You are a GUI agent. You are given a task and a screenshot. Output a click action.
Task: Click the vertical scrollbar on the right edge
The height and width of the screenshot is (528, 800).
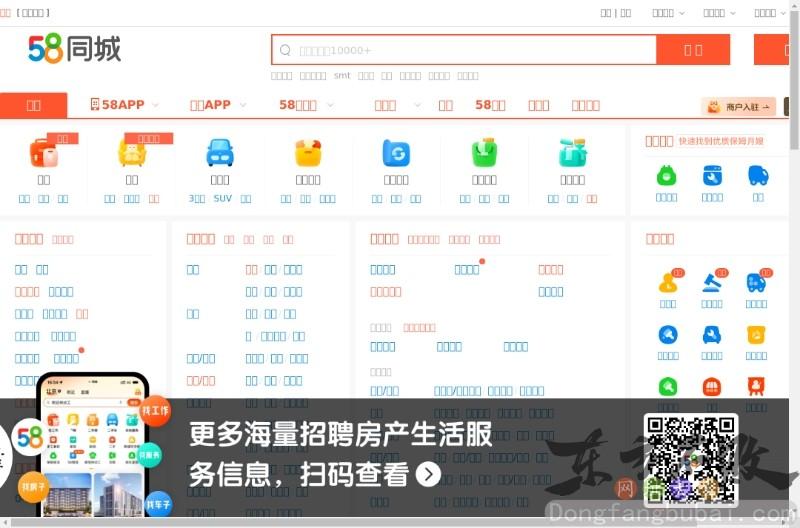tap(794, 79)
